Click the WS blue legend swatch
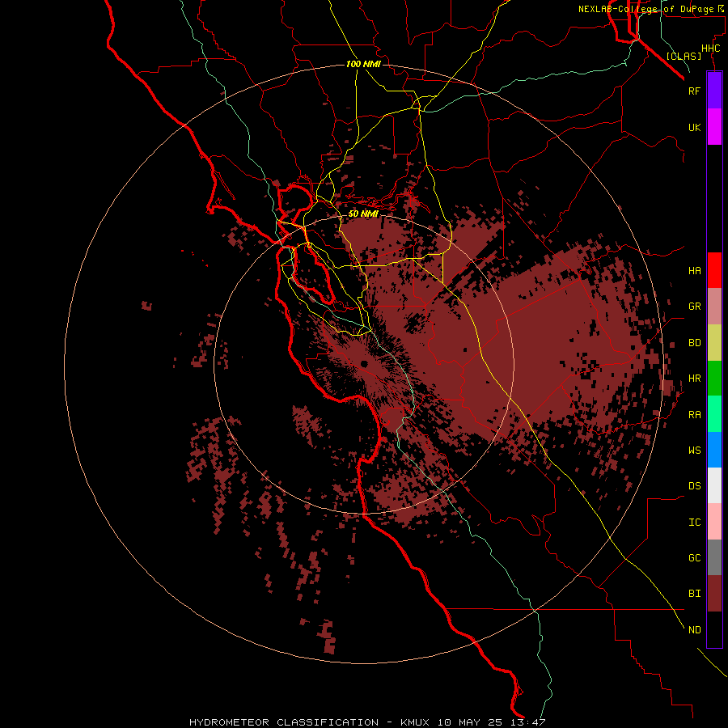 point(714,450)
